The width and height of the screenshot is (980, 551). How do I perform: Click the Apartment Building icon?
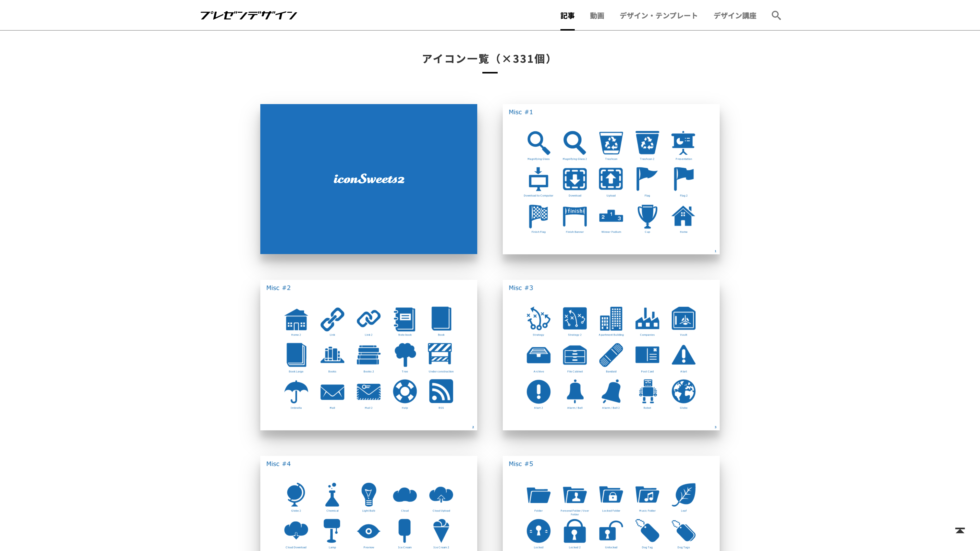611,319
